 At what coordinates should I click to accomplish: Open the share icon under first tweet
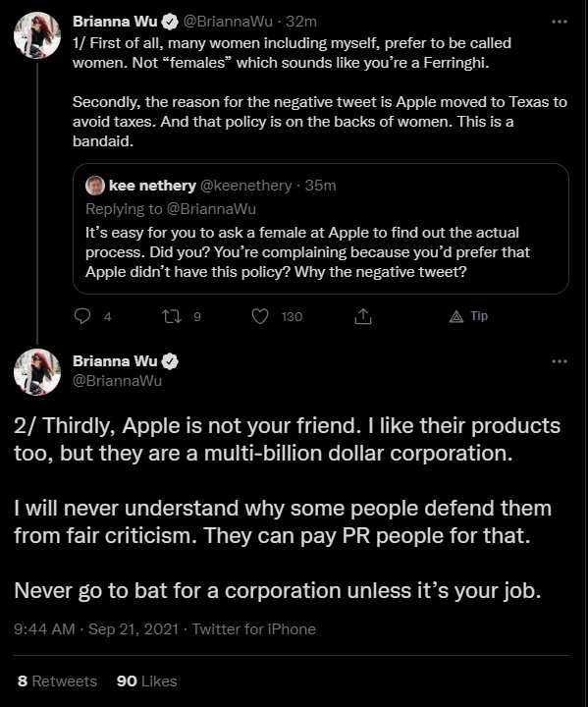(363, 316)
